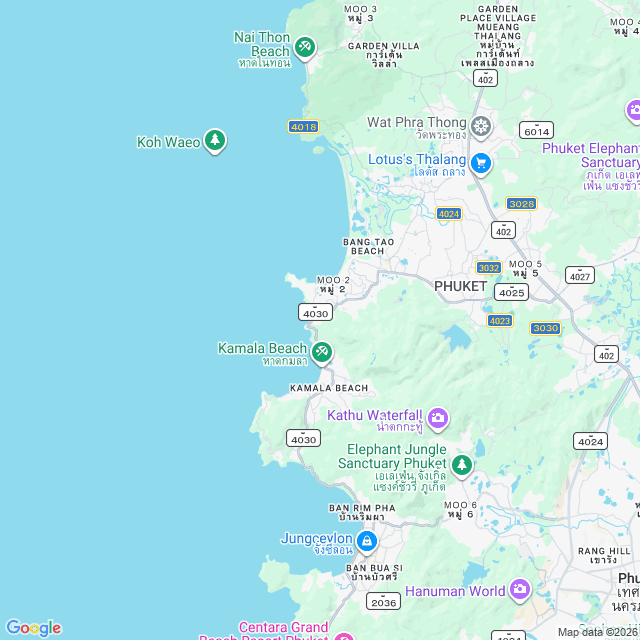Image resolution: width=640 pixels, height=640 pixels.
Task: Select the BANG TAO BEACH label
Action: [369, 247]
